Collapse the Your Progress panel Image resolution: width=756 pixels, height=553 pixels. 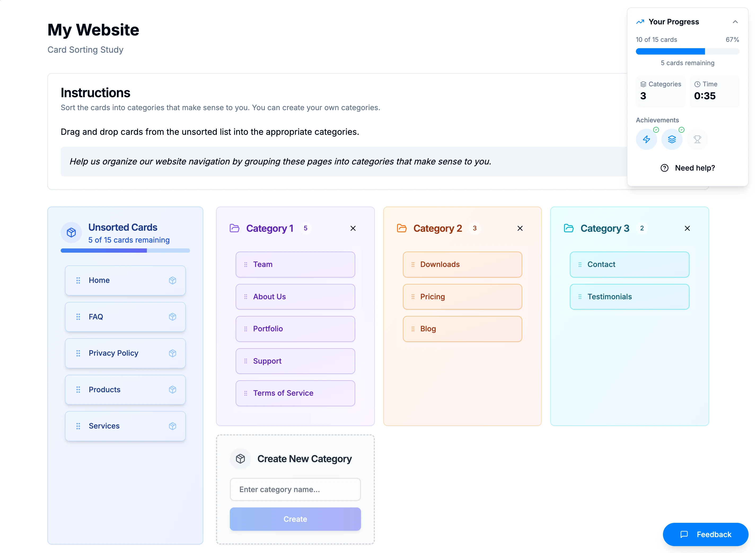pos(735,22)
